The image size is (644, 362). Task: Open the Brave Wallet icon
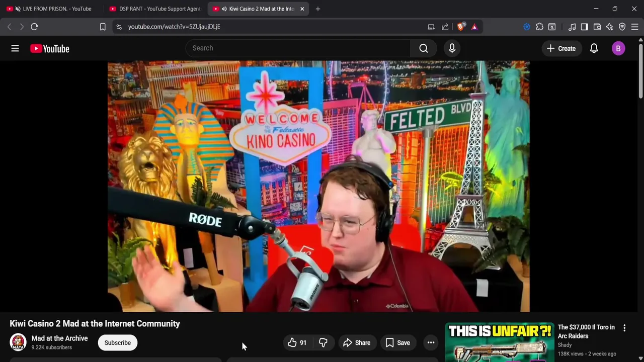597,27
